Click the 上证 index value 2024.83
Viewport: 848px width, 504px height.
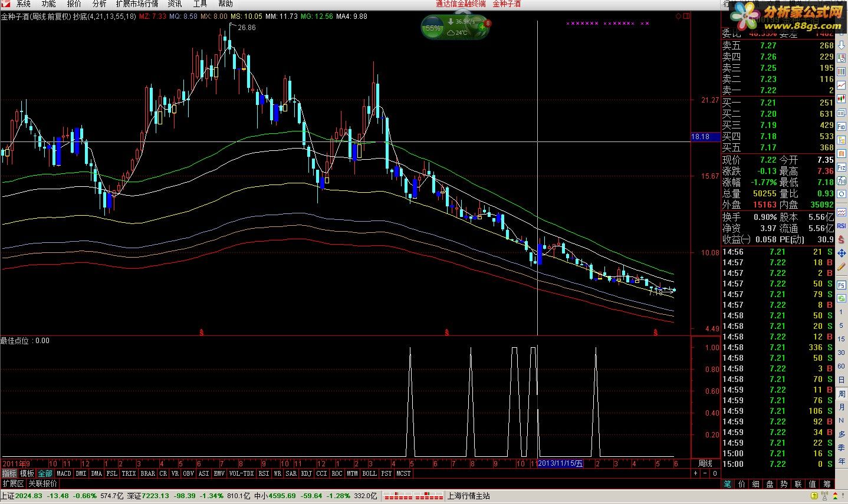[29, 496]
